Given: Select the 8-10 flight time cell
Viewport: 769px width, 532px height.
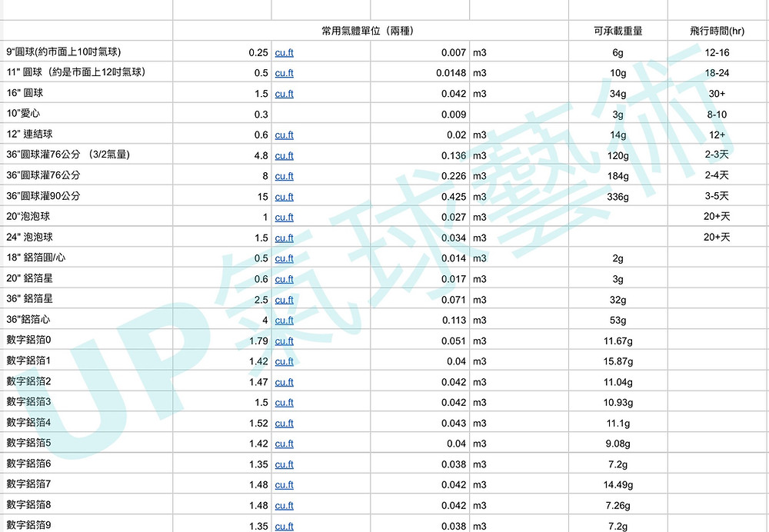Looking at the screenshot, I should pos(718,113).
